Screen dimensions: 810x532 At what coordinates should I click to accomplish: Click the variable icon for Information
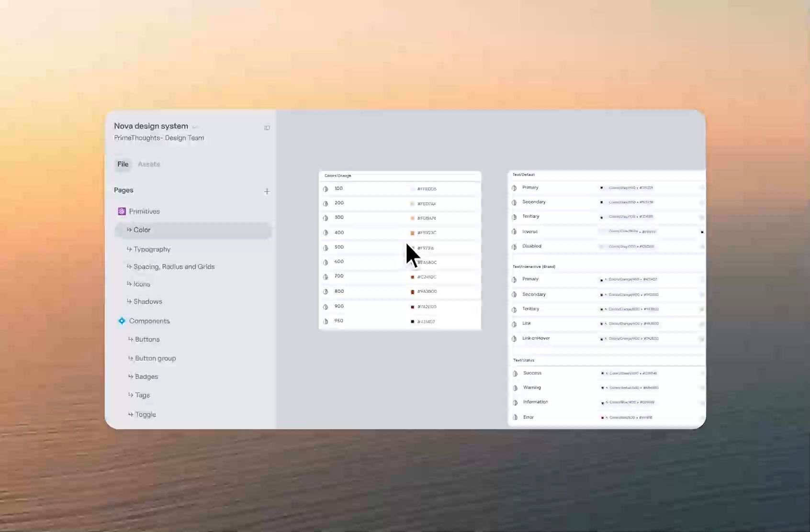click(x=515, y=403)
